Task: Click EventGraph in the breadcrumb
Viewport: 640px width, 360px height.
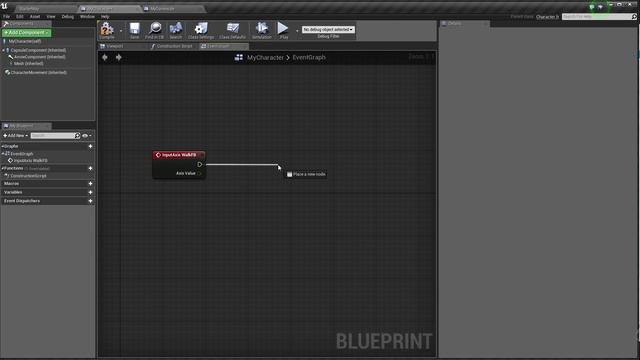Action: tap(309, 58)
